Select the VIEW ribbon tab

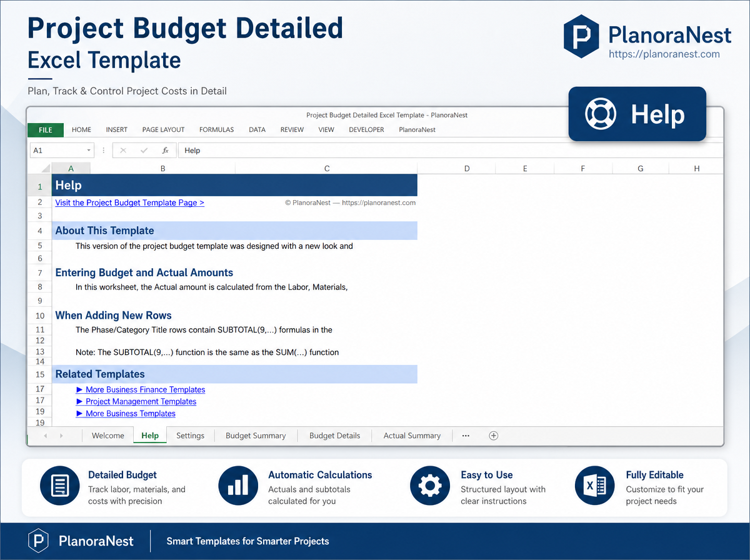tap(326, 130)
